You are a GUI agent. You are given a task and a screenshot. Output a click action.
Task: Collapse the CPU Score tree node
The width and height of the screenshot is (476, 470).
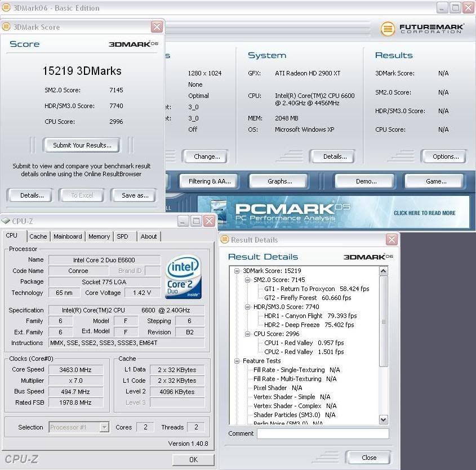tap(247, 334)
